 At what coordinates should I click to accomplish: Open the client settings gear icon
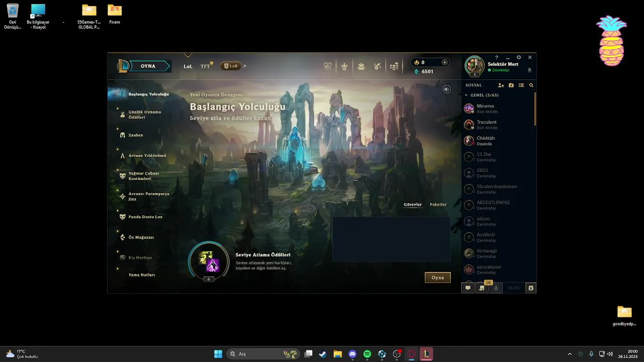pos(519,58)
